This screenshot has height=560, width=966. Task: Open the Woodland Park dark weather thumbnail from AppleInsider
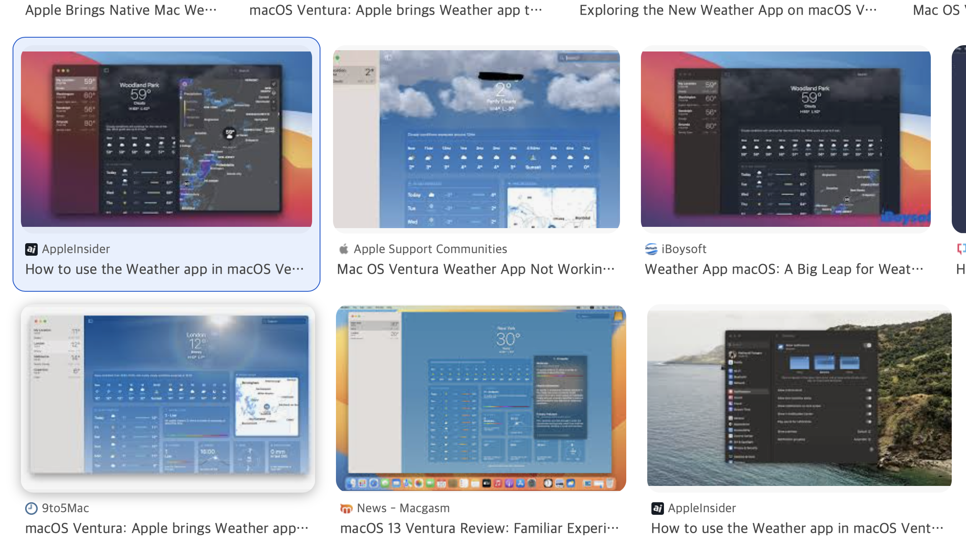coord(166,139)
